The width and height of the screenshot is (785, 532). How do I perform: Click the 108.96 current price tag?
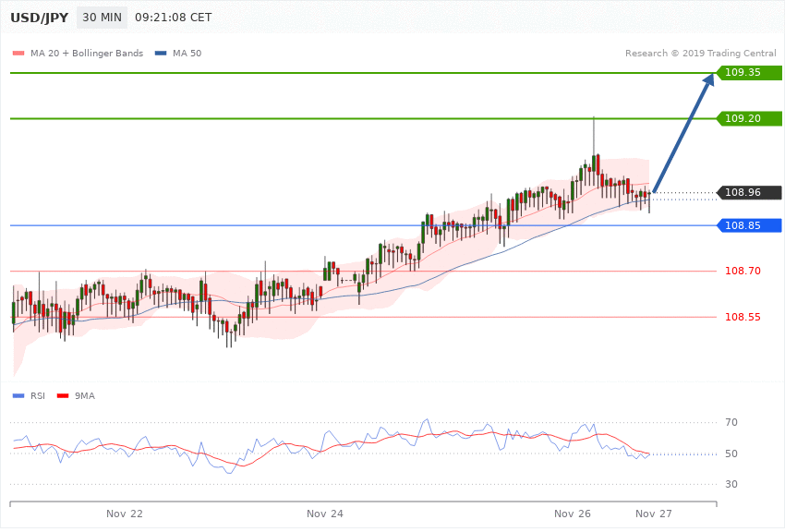750,192
